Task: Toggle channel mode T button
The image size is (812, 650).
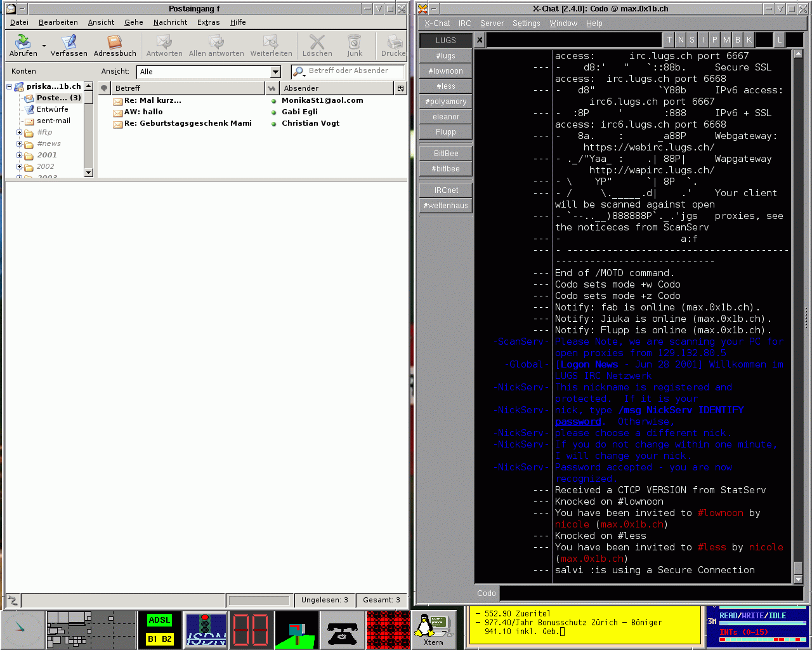Action: coord(669,40)
